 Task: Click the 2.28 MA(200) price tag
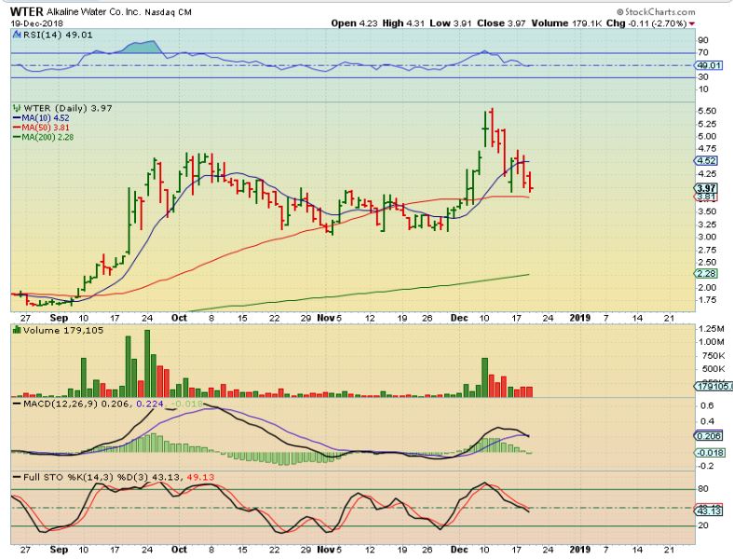(x=706, y=273)
